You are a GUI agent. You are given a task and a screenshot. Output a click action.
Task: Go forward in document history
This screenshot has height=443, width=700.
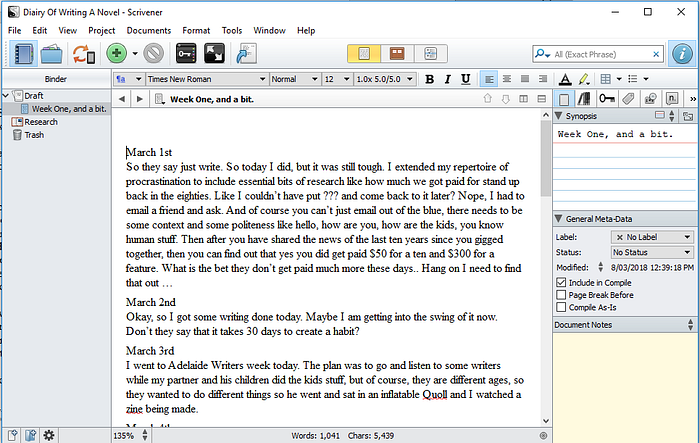pos(140,99)
